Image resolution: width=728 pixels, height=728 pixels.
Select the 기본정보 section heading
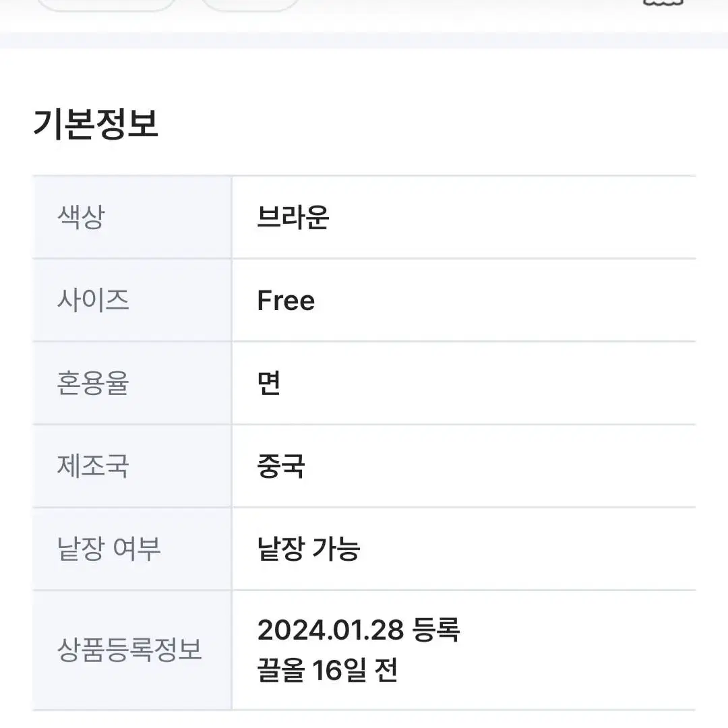[x=96, y=124]
